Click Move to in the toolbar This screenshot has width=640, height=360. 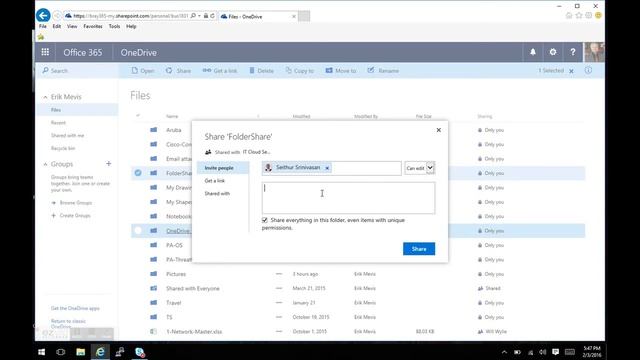[x=341, y=71]
